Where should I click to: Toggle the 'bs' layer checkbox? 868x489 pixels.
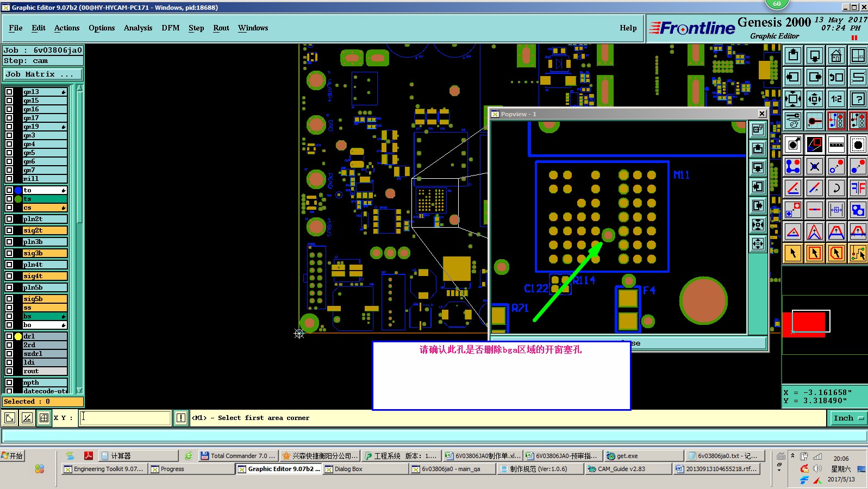coord(9,316)
